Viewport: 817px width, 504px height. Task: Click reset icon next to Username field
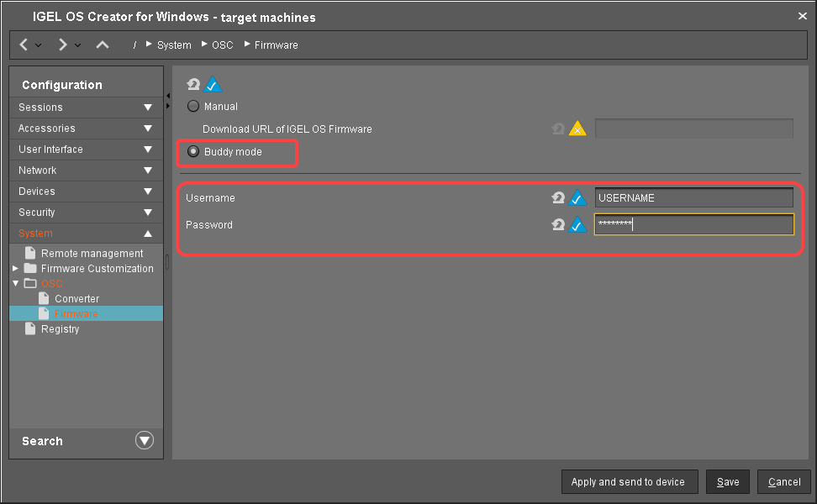(558, 198)
